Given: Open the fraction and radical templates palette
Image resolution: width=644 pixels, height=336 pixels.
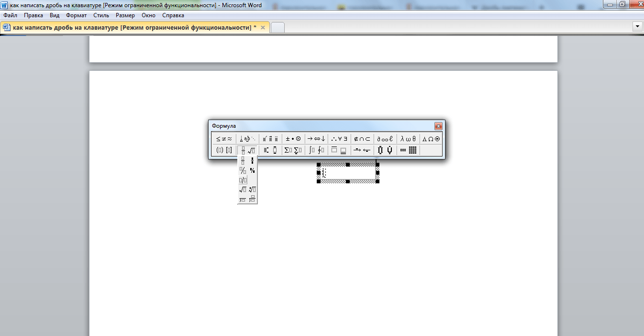Looking at the screenshot, I should pos(247,150).
